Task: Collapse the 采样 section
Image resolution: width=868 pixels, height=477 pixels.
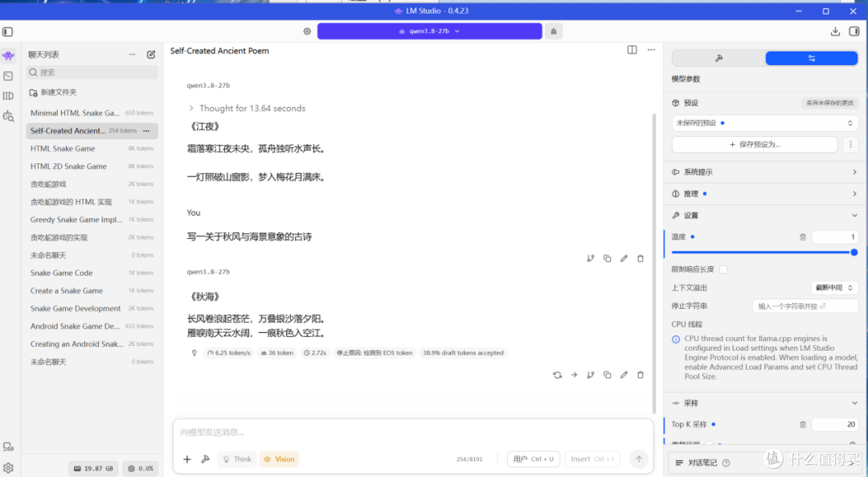Action: 765,403
